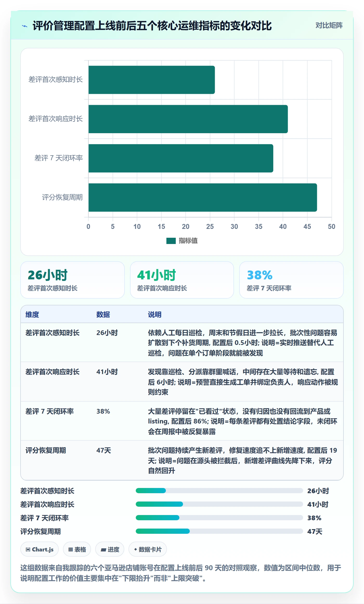364x604 pixels.
Task: Select the 评分恢复周期 table row label
Action: pos(46,451)
